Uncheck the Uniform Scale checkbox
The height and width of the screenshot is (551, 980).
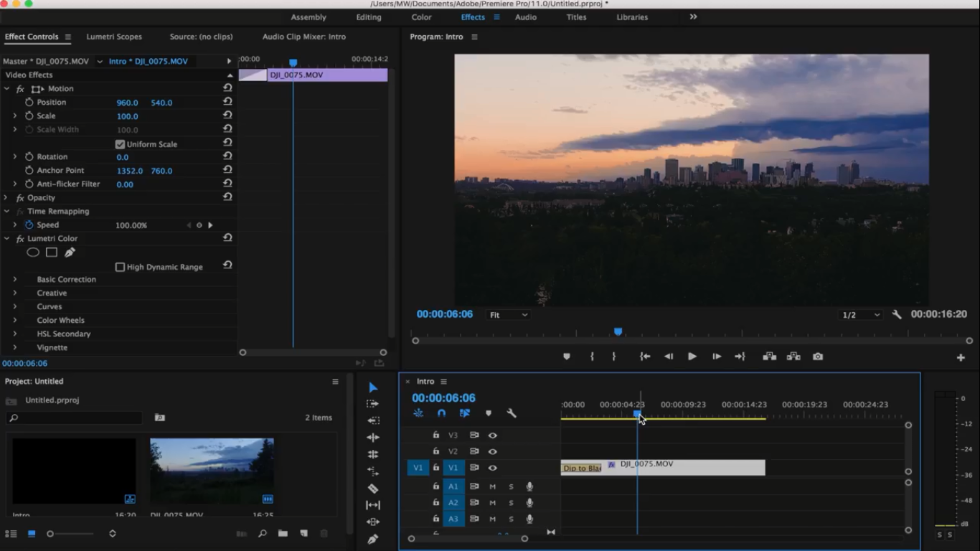121,143
